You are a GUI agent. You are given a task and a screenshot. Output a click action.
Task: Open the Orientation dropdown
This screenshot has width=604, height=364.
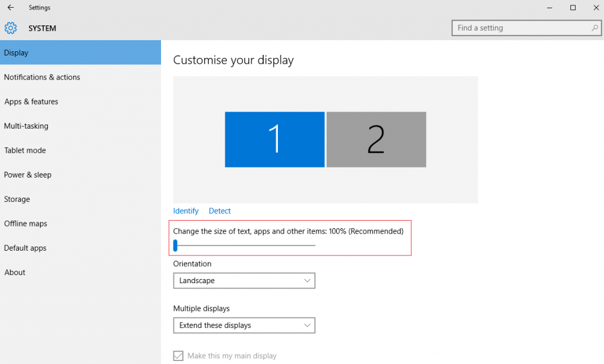coord(244,280)
